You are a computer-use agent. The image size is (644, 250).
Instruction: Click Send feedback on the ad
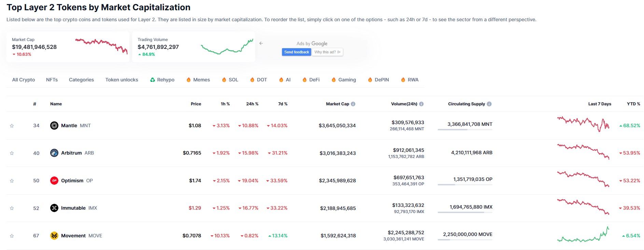296,52
